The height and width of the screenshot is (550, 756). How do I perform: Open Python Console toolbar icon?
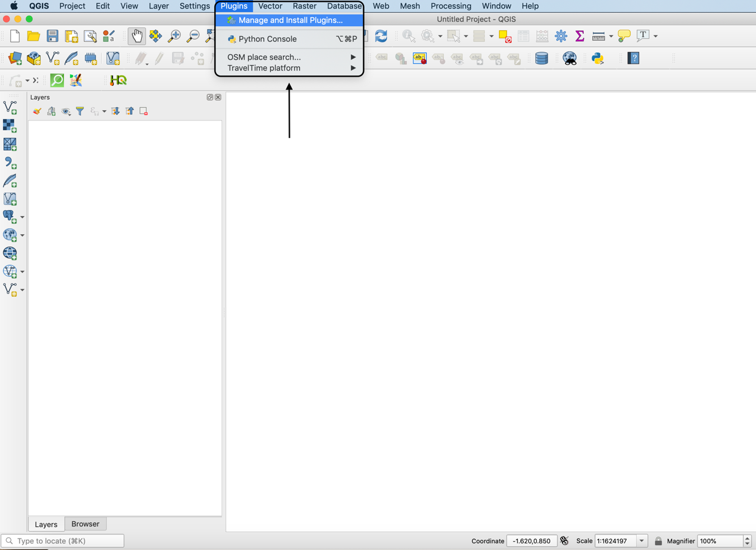click(598, 58)
